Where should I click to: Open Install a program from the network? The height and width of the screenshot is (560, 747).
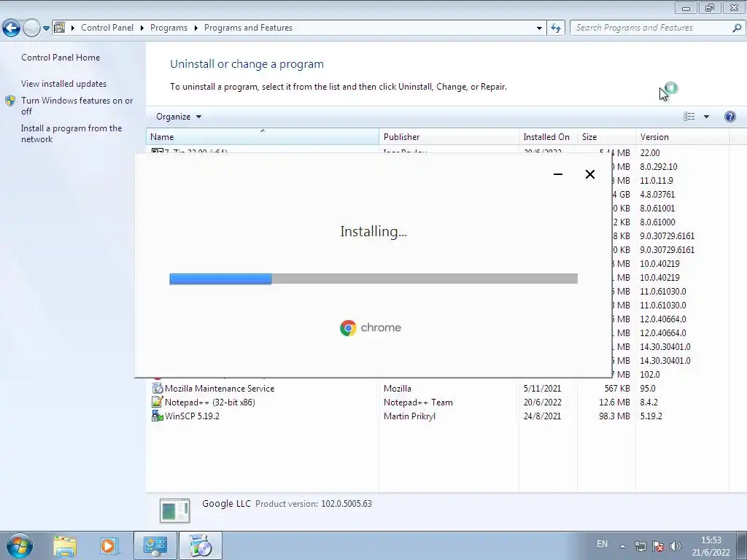pos(71,133)
